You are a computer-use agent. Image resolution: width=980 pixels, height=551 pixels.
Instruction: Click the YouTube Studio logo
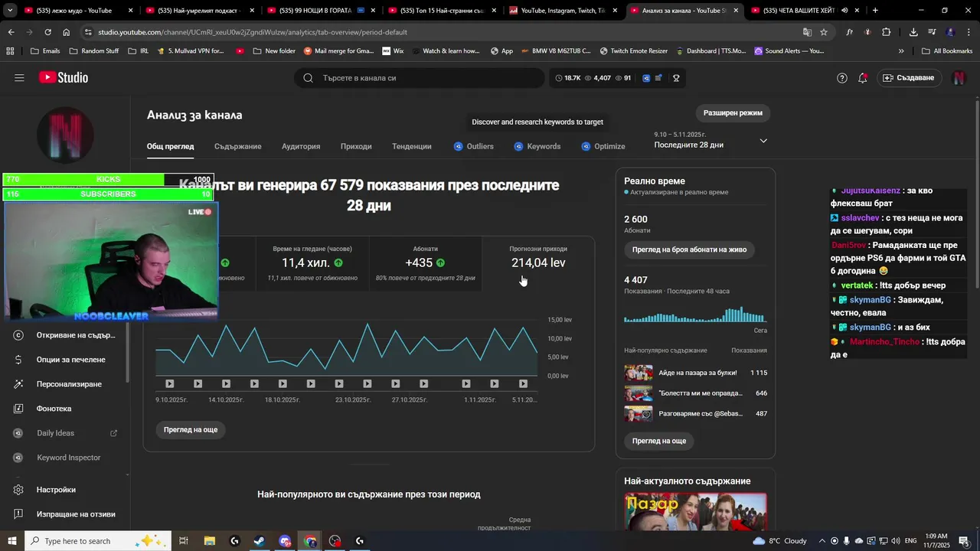(64, 78)
